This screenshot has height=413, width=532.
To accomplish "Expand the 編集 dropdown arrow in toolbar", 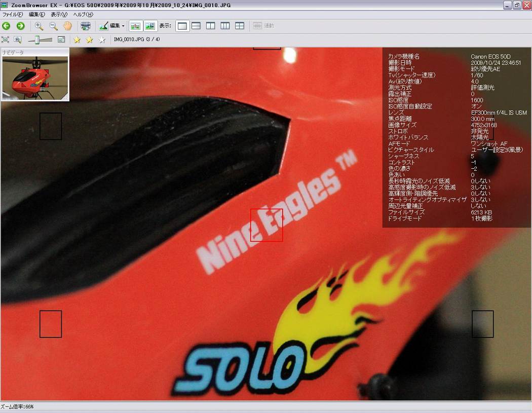I will click(x=123, y=26).
